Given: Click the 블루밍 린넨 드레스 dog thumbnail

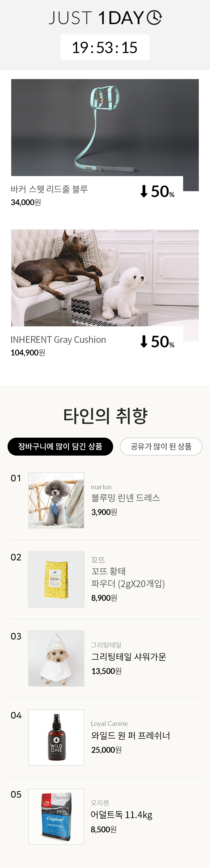Looking at the screenshot, I should click(56, 500).
